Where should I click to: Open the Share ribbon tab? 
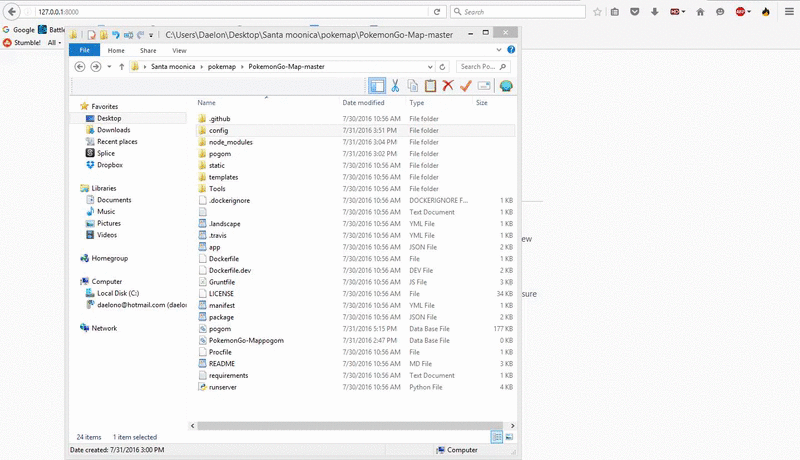point(148,50)
